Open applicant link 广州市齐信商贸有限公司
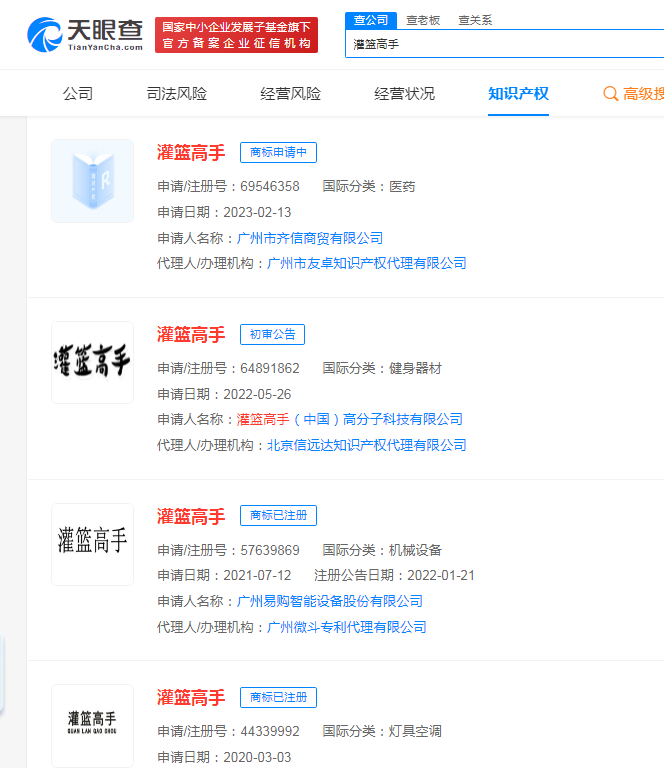The image size is (664, 768). [310, 238]
